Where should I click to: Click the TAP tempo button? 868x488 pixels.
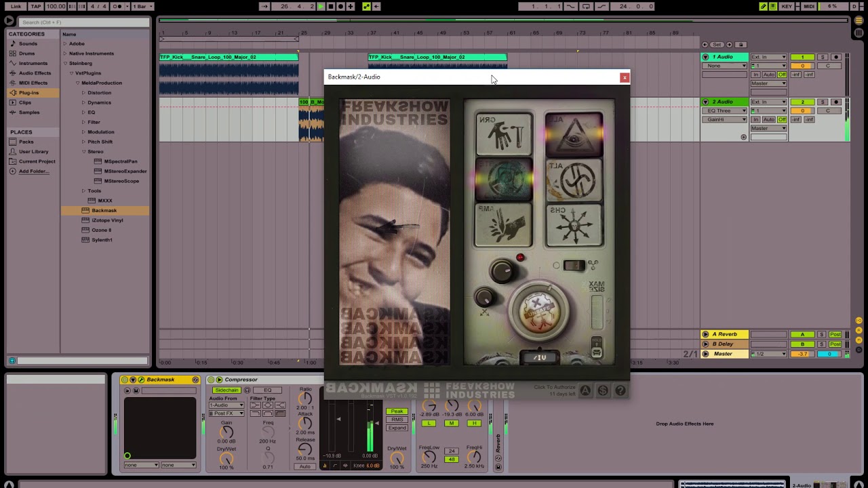coord(36,6)
